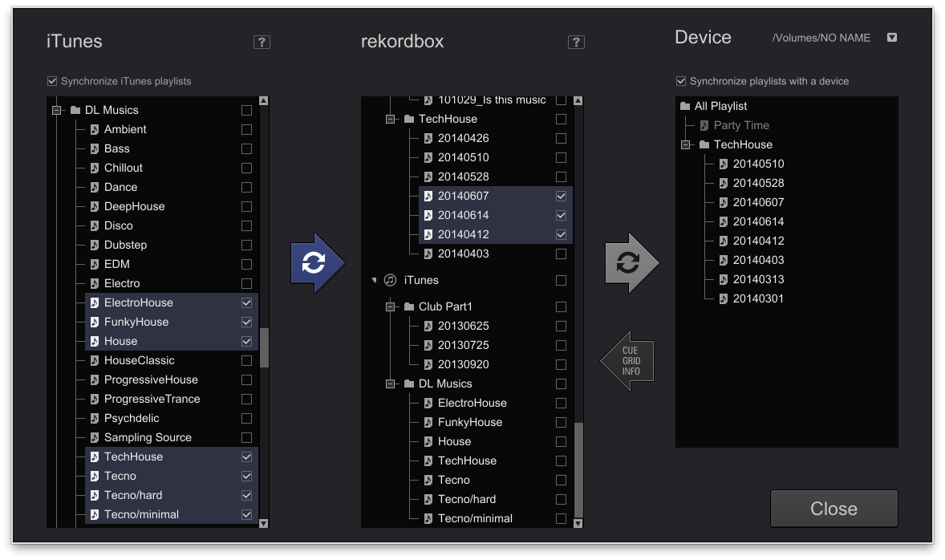The image size is (945, 560).
Task: Click the EDM playlist icon
Action: point(95,265)
